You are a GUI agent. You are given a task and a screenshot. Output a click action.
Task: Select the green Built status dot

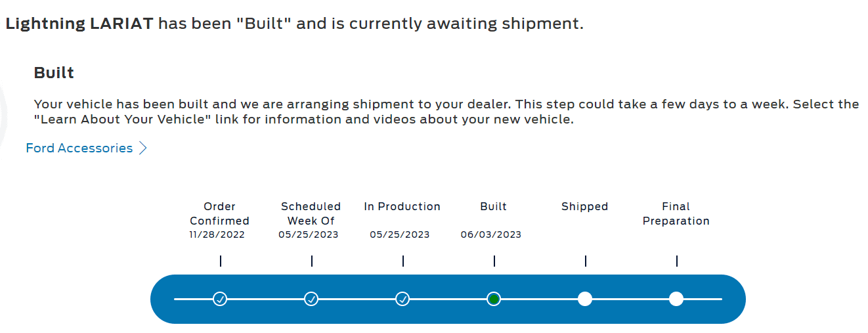click(x=494, y=300)
